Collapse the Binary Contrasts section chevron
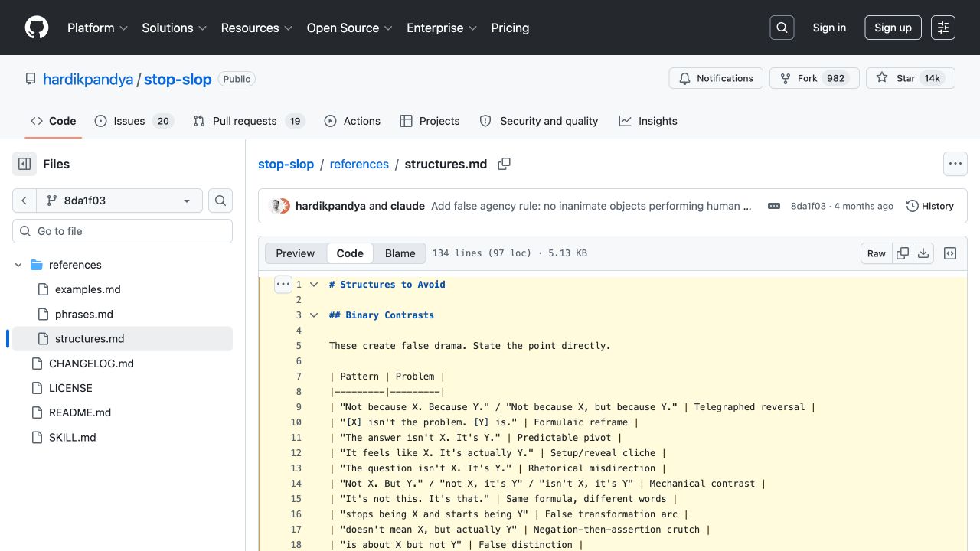 tap(313, 315)
